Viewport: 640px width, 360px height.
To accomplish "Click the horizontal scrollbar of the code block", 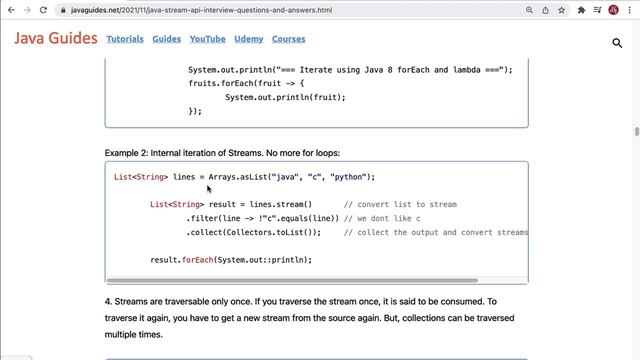I will pos(292,280).
